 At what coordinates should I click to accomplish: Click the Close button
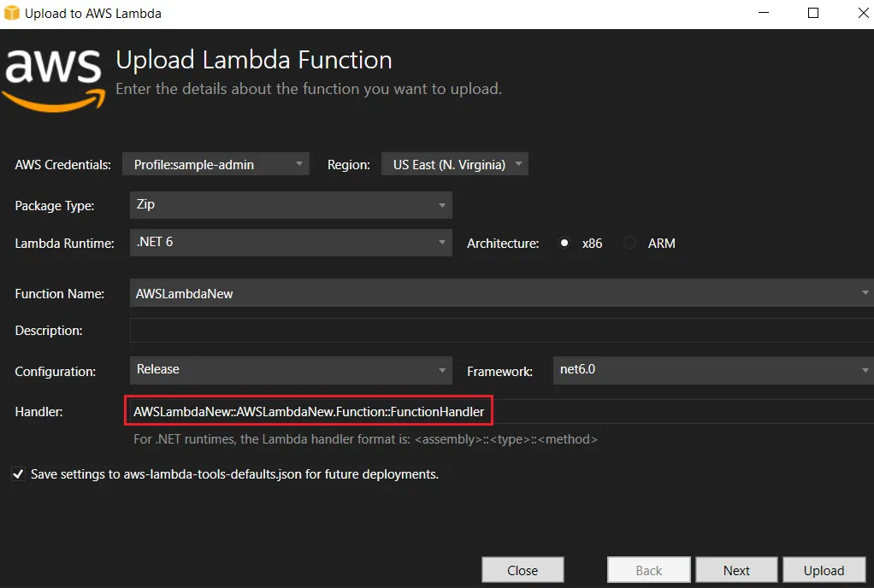click(x=523, y=570)
